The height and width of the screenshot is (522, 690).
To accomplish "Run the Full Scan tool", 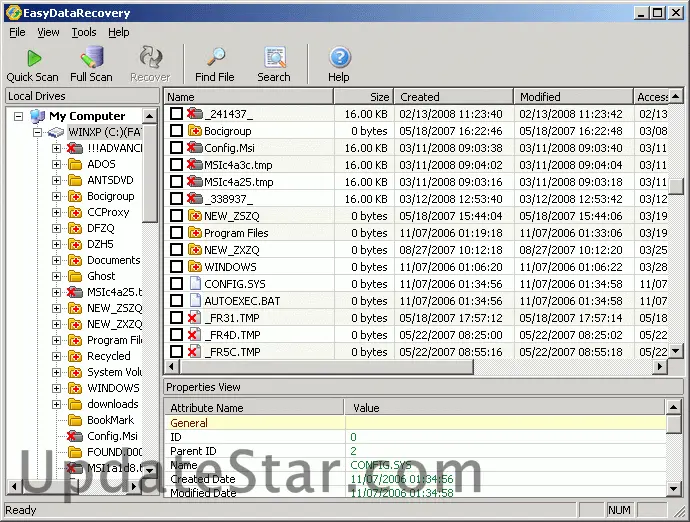I will pos(91,65).
